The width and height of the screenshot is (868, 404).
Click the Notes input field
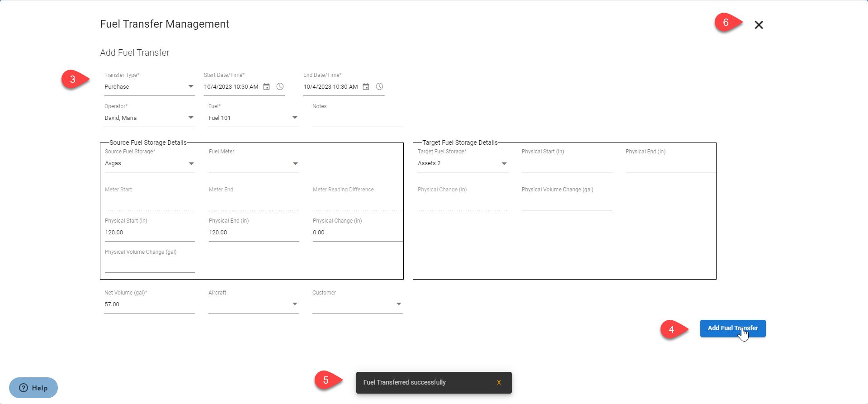[x=357, y=119]
